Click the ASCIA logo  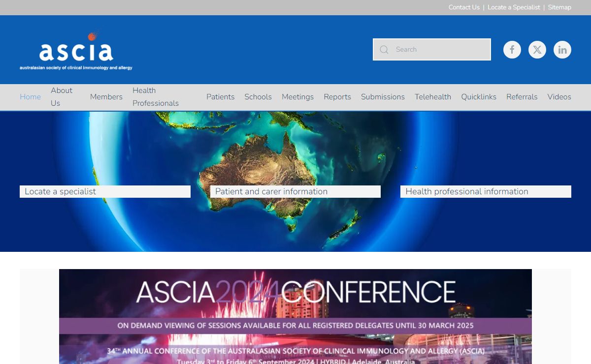pos(76,51)
